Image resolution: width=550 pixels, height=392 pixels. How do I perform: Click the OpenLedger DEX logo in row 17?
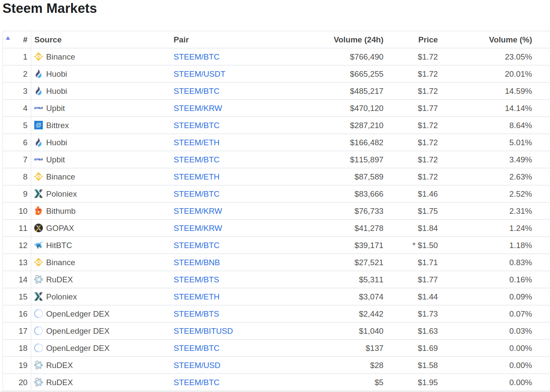pos(39,331)
